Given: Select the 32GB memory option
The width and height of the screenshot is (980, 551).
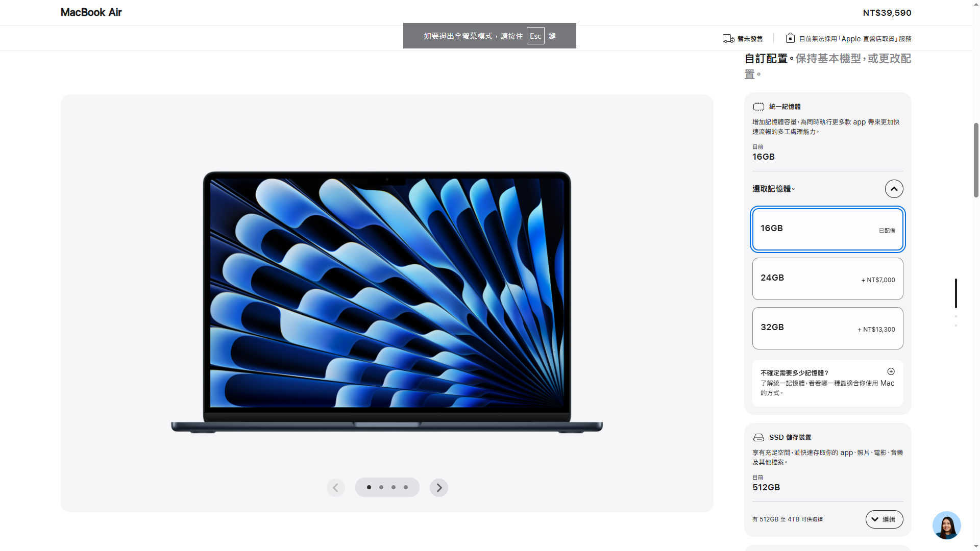Looking at the screenshot, I should coord(827,328).
